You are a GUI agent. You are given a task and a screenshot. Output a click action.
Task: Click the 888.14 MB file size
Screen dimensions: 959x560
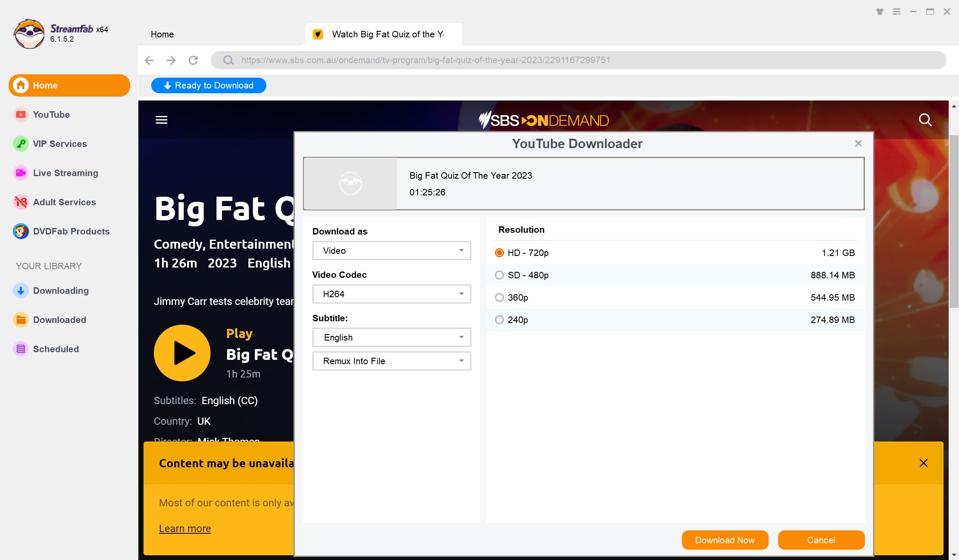coord(833,275)
